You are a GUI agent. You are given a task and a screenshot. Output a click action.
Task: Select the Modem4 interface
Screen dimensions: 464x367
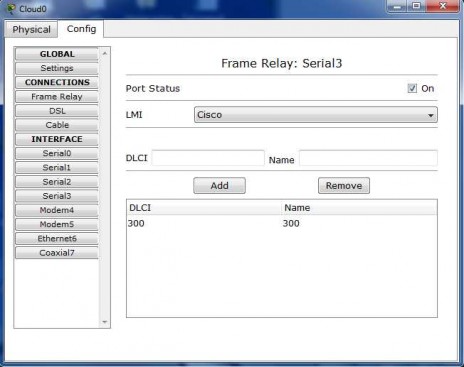point(57,210)
